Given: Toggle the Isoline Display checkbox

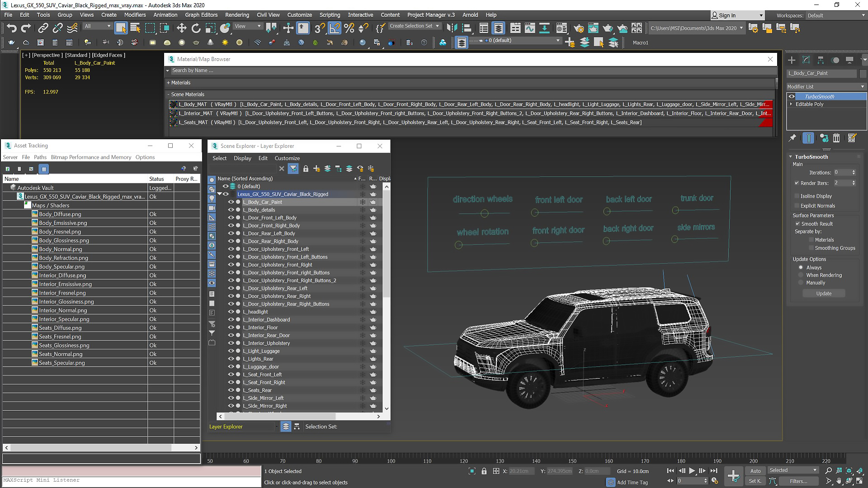Looking at the screenshot, I should [797, 196].
